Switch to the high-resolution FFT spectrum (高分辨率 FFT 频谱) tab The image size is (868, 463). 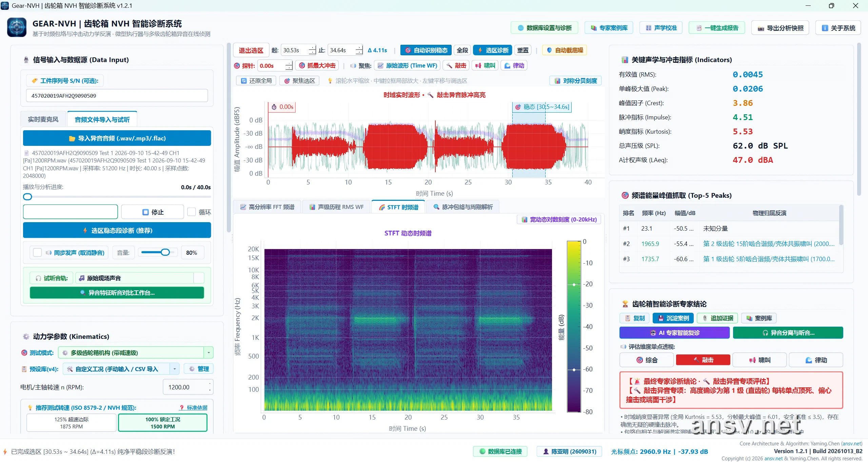(x=267, y=207)
